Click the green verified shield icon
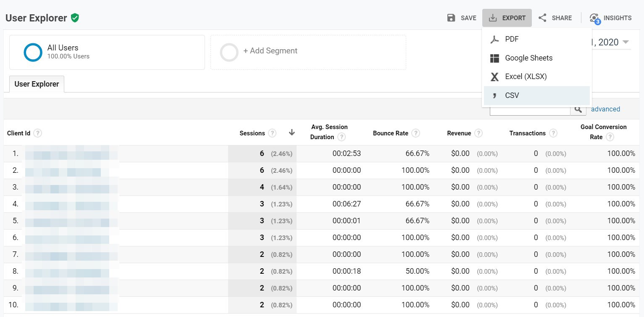This screenshot has height=317, width=644. (x=75, y=18)
